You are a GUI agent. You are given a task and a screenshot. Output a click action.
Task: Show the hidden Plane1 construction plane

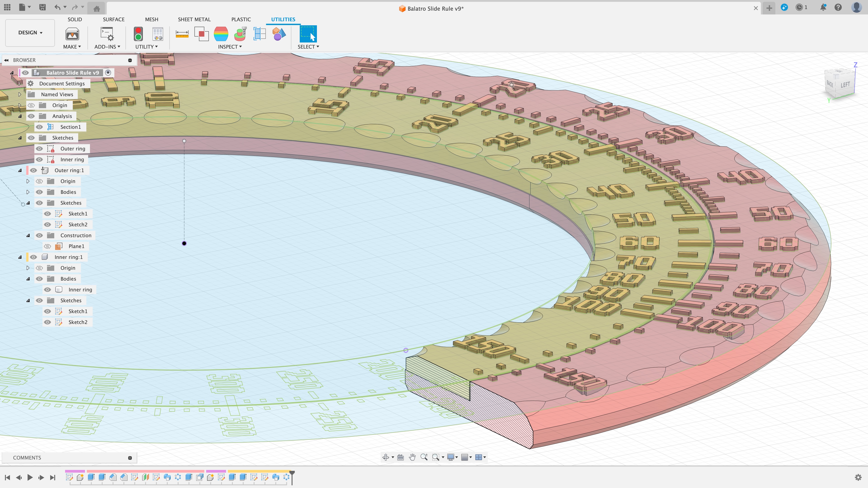pyautogui.click(x=47, y=246)
